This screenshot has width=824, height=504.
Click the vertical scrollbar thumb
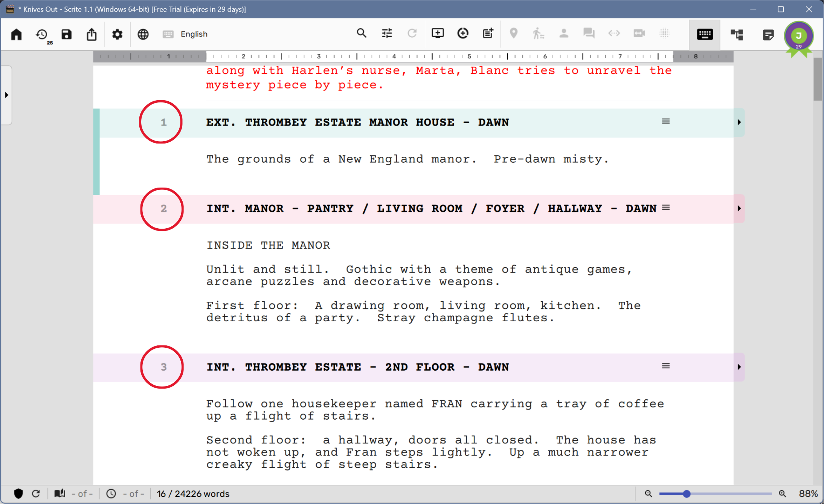[x=818, y=79]
